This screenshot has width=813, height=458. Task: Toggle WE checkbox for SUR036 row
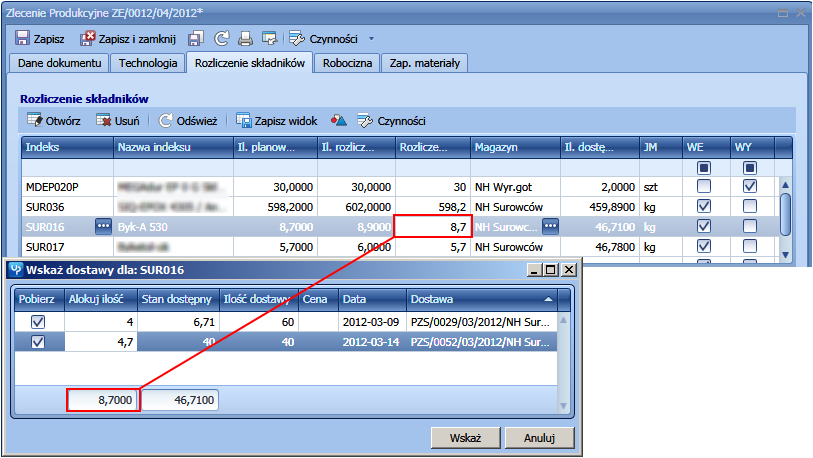(x=704, y=206)
